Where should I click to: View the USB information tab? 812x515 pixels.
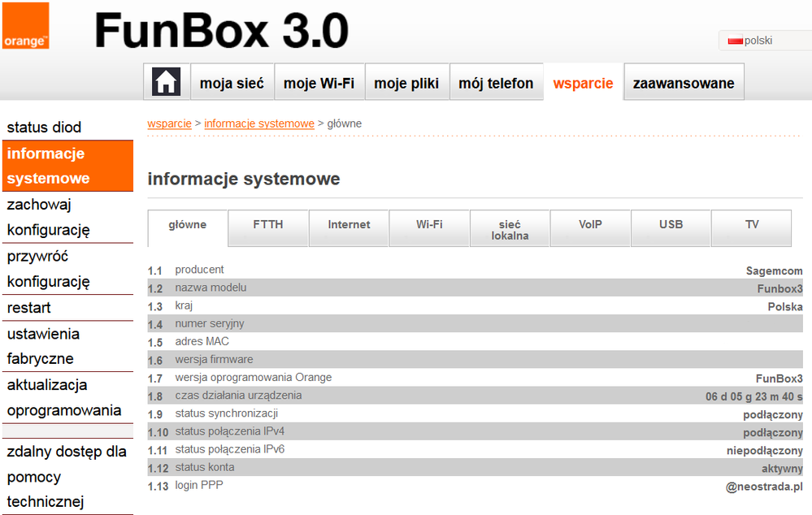point(671,227)
